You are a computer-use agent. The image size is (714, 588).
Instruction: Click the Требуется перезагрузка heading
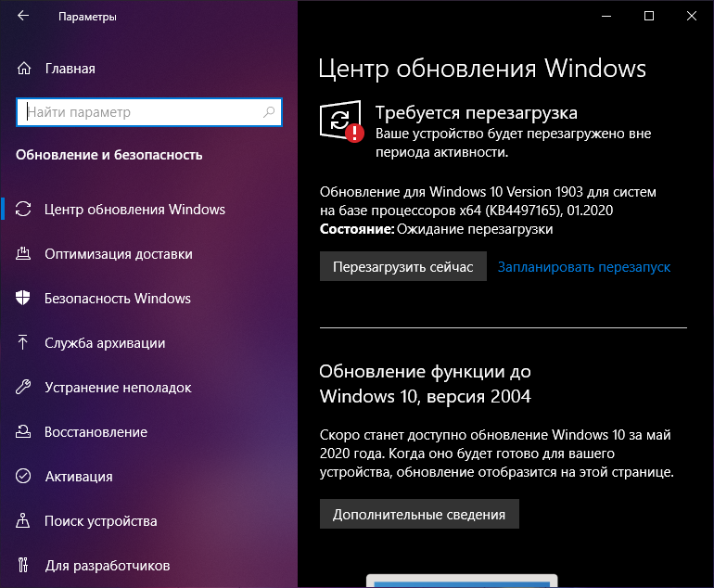point(477,112)
